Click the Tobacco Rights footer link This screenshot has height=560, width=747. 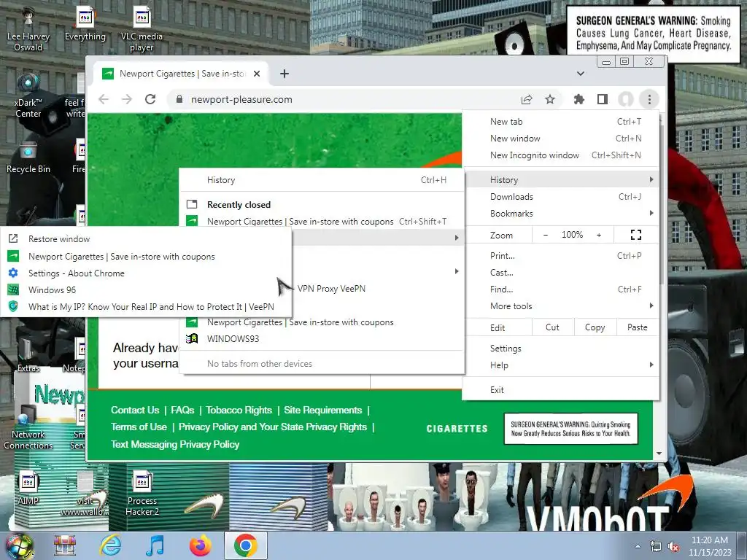tap(239, 410)
